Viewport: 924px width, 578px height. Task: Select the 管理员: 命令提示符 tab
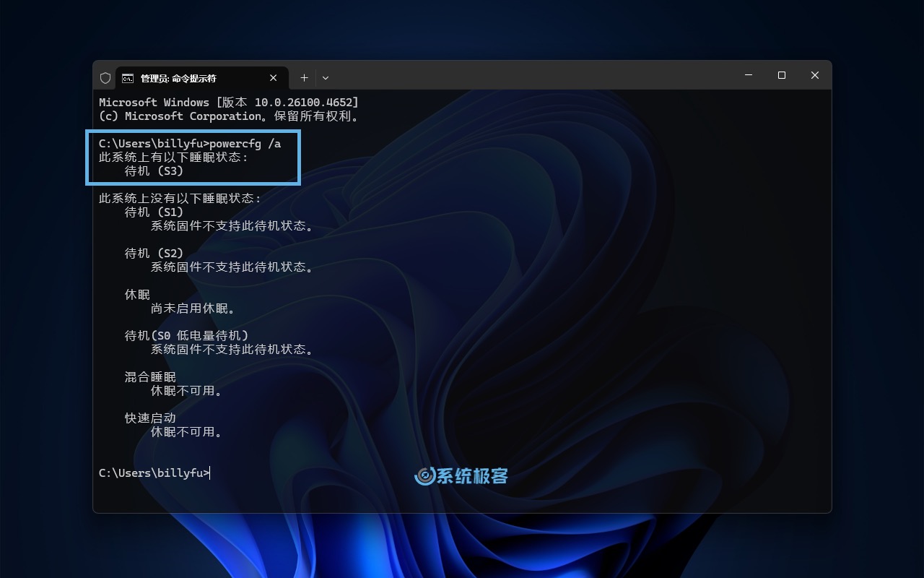(x=201, y=78)
